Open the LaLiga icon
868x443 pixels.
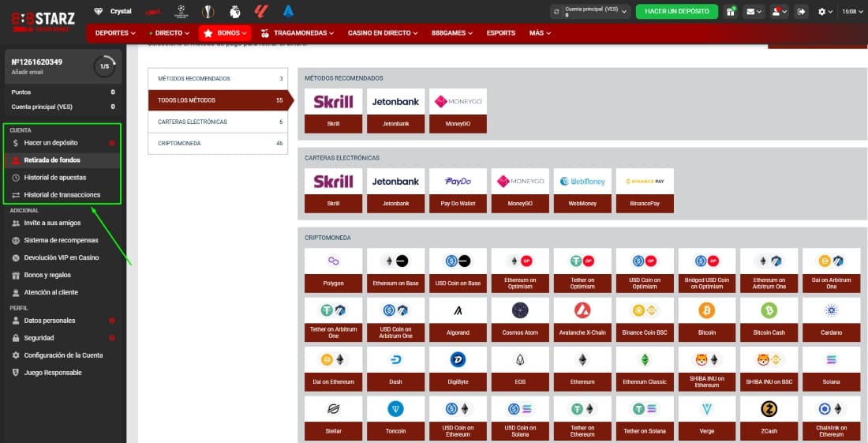[261, 11]
